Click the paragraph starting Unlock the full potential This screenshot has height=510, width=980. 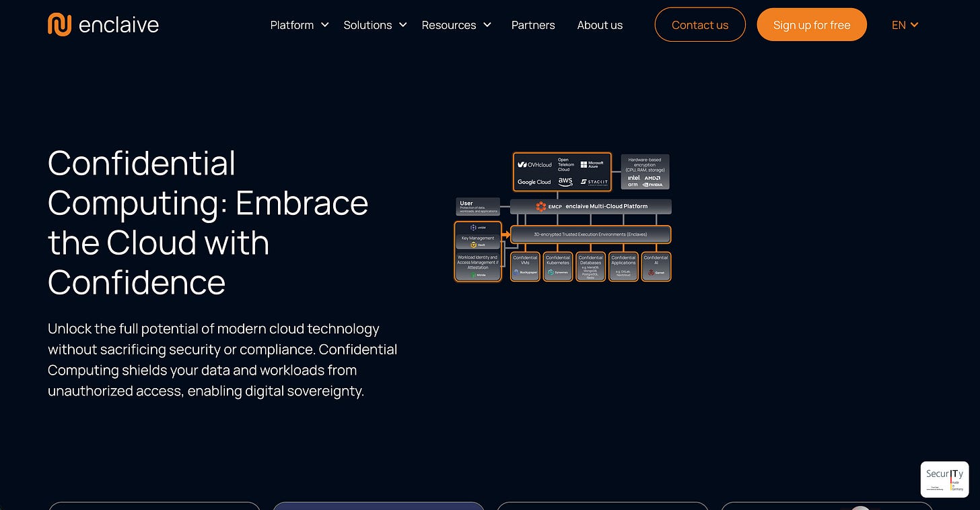tap(223, 360)
